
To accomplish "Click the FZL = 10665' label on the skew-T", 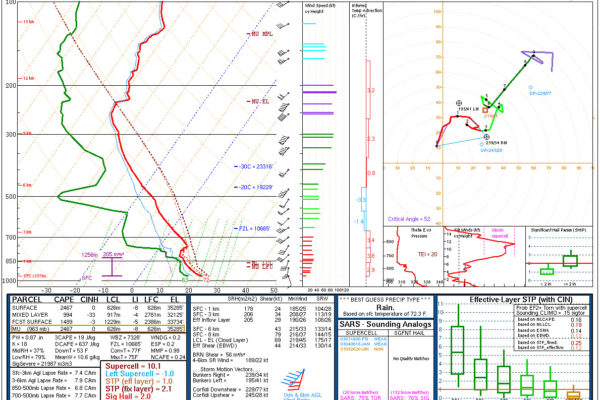I will point(253,229).
